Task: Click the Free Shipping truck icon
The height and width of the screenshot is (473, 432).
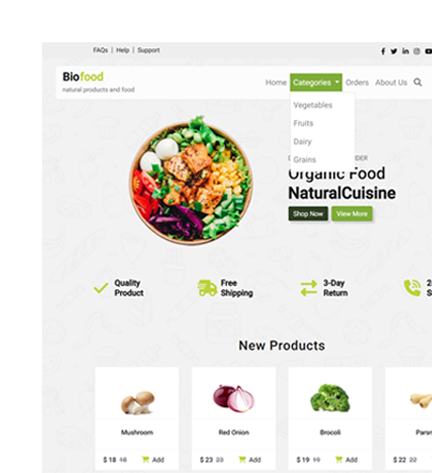Action: (207, 288)
